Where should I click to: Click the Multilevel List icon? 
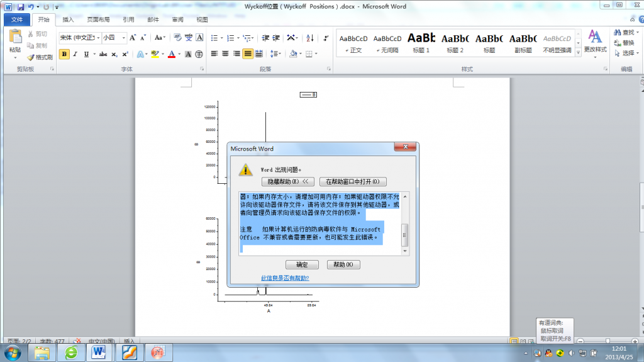point(247,38)
